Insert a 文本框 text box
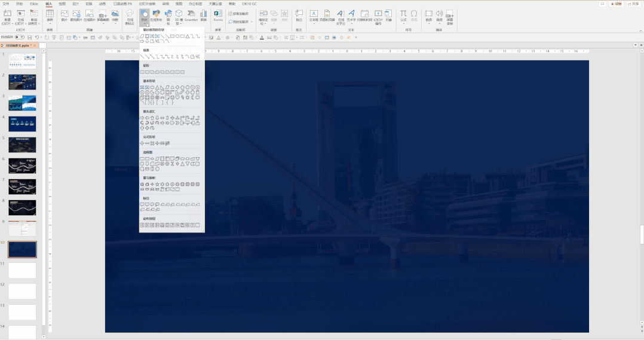Image resolution: width=644 pixels, height=340 pixels. coord(314,16)
